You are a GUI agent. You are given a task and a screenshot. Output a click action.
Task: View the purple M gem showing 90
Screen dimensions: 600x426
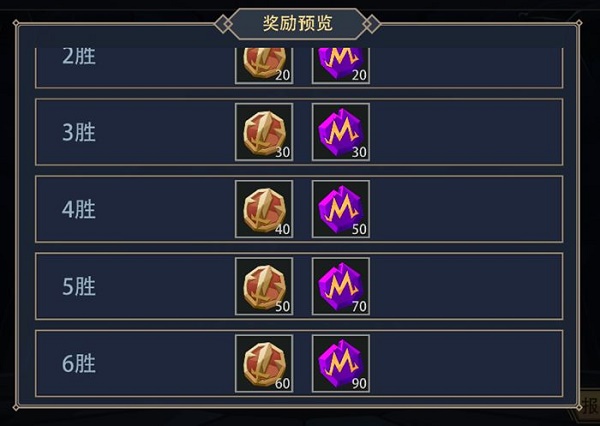click(x=341, y=364)
